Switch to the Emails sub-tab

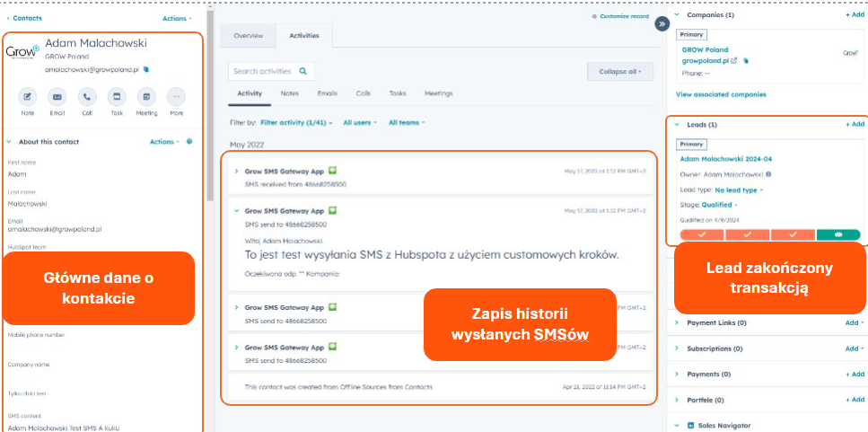pyautogui.click(x=327, y=93)
